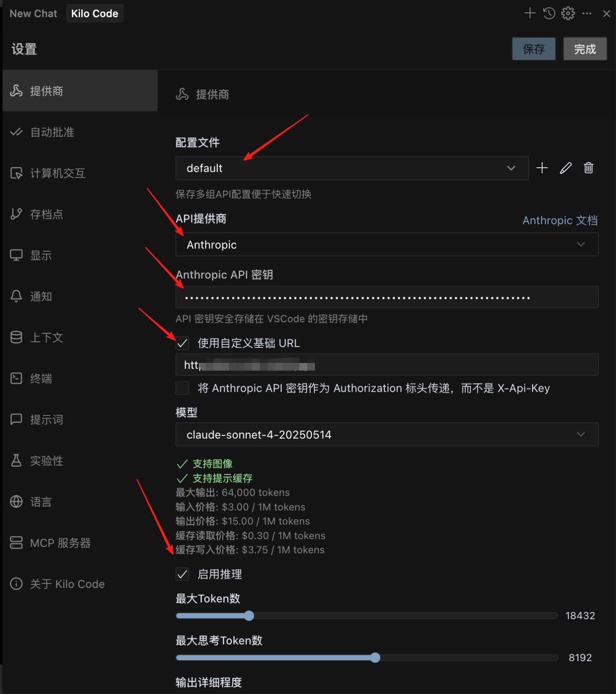Adjust the 最大Token数 slider handle
The image size is (616, 694).
[x=249, y=616]
